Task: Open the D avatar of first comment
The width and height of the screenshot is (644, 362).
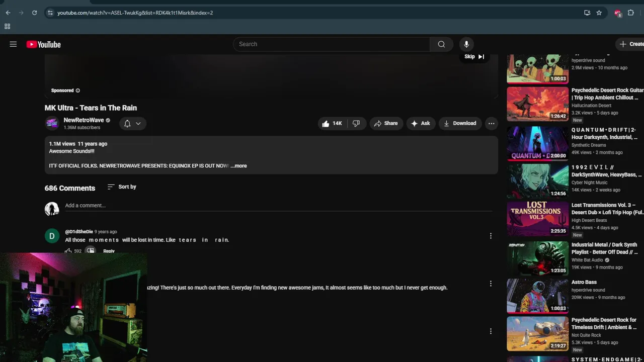Action: click(52, 236)
